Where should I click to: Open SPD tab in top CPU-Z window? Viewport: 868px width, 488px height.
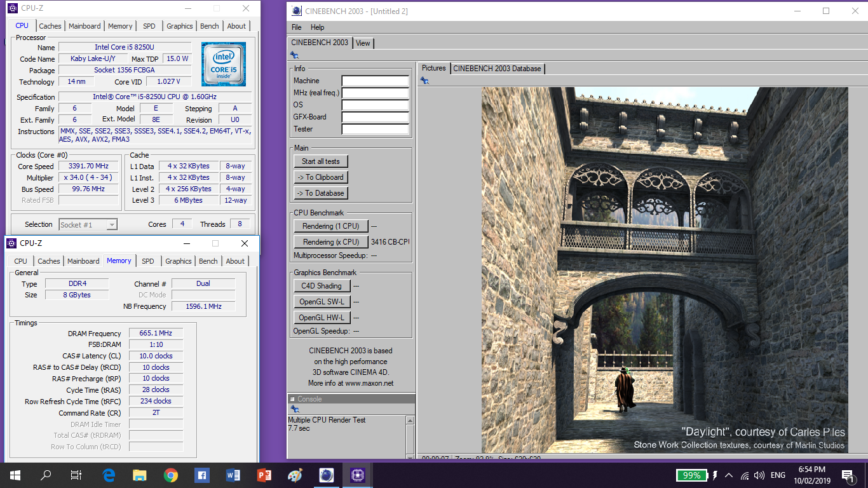(x=149, y=26)
